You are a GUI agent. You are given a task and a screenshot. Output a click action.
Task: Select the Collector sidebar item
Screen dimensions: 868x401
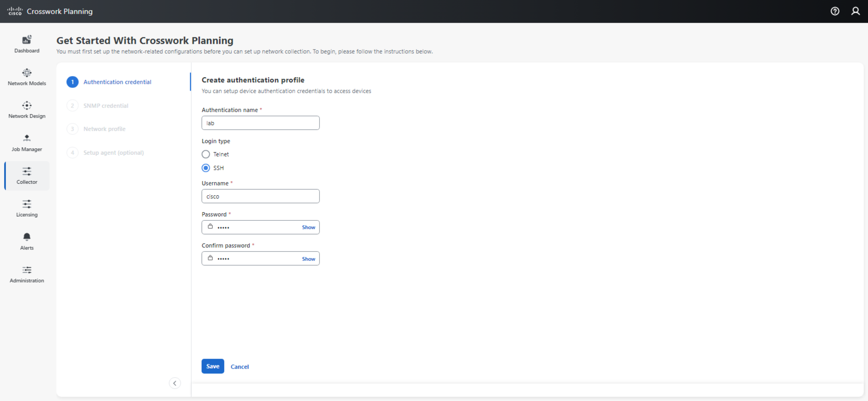[27, 175]
